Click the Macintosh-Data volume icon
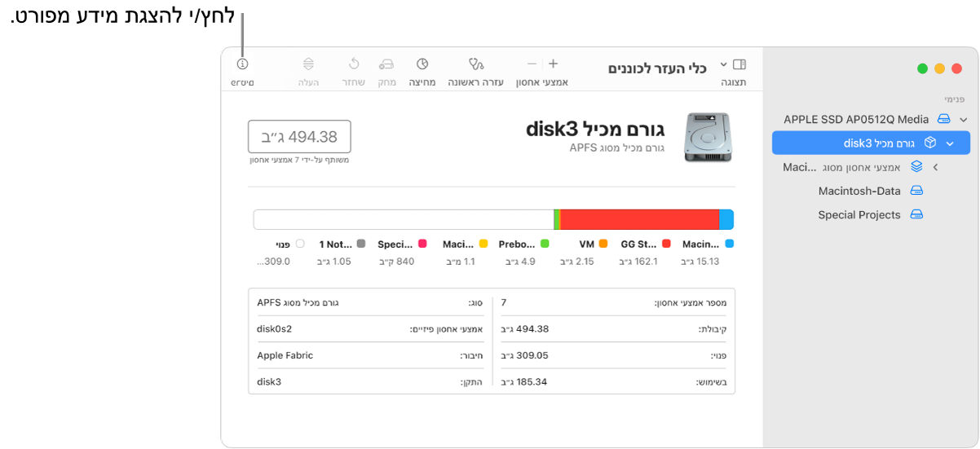 tap(916, 191)
